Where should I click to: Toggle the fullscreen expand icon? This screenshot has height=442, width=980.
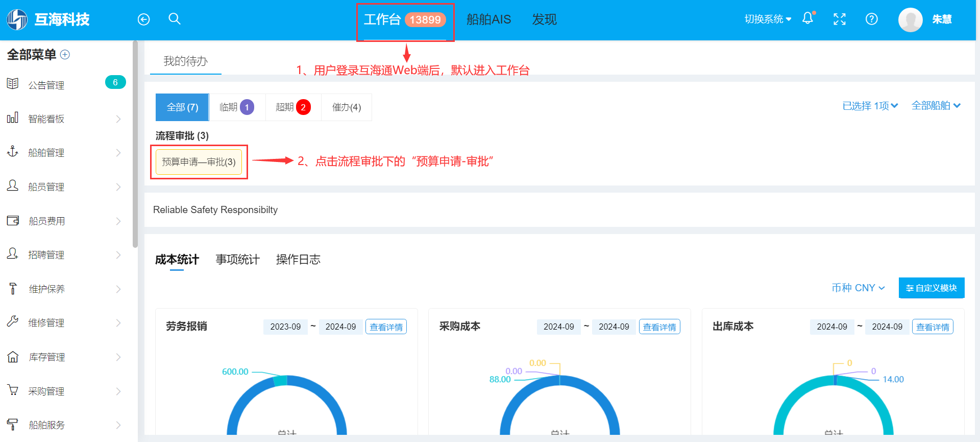pos(840,19)
